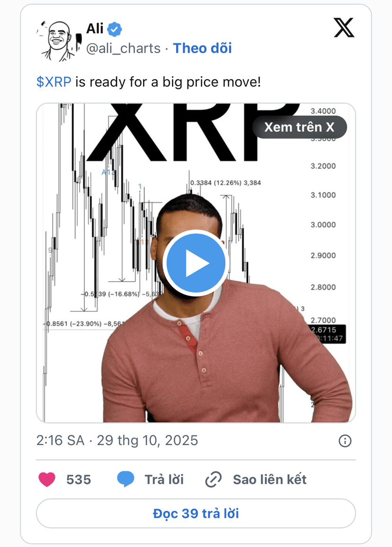Screen dimensions: 392x547
Task: Open the X logo at top right
Action: pyautogui.click(x=344, y=27)
